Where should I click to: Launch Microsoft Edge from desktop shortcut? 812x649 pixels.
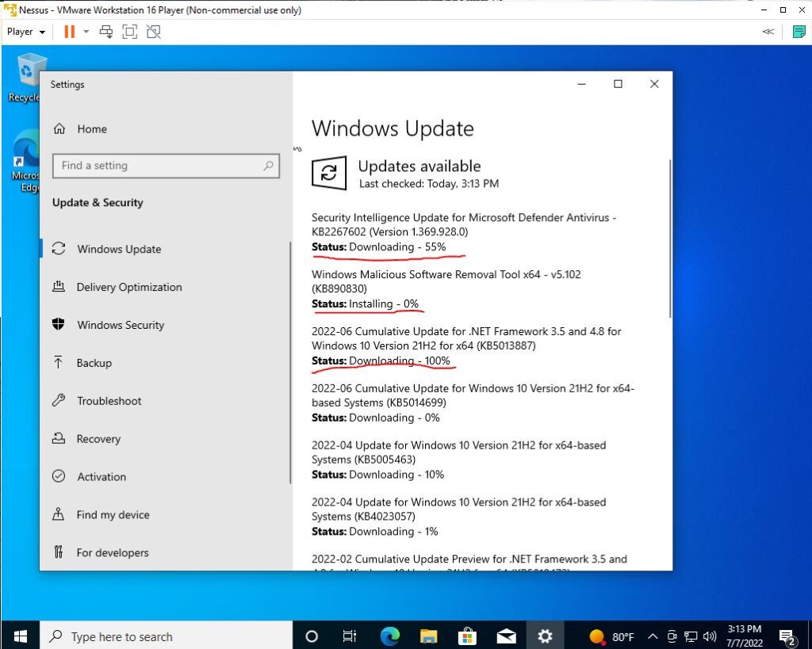coord(26,161)
